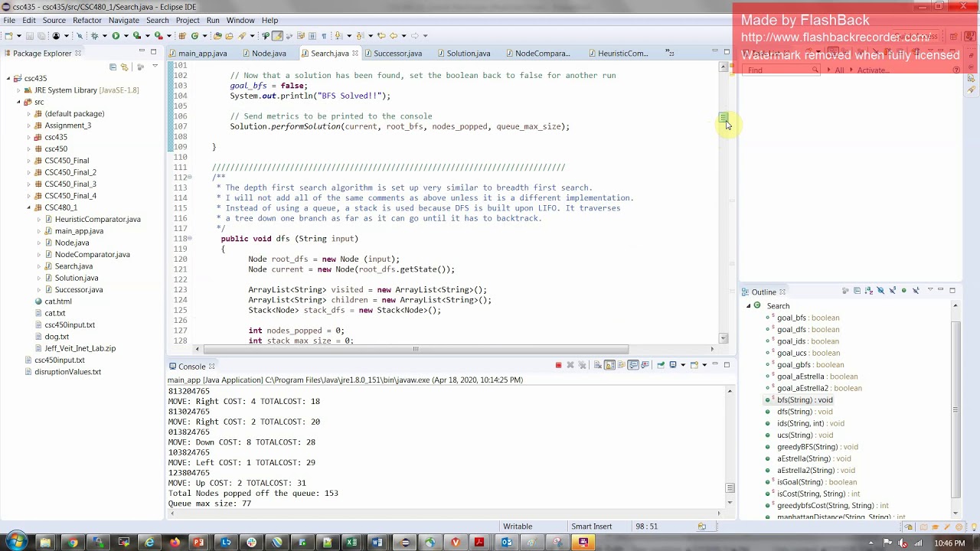Select goal_ucs field in Outline
The image size is (980, 551).
(808, 353)
